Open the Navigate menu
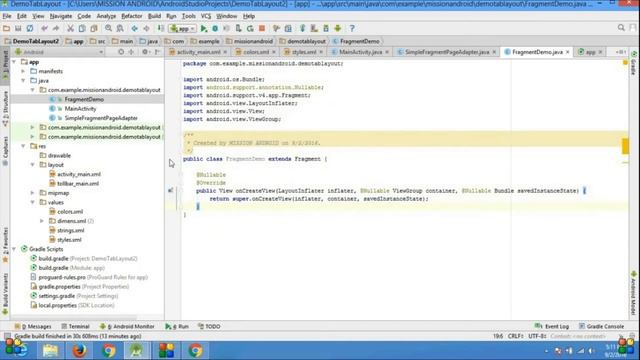Image resolution: width=640 pixels, height=360 pixels. pyautogui.click(x=61, y=16)
